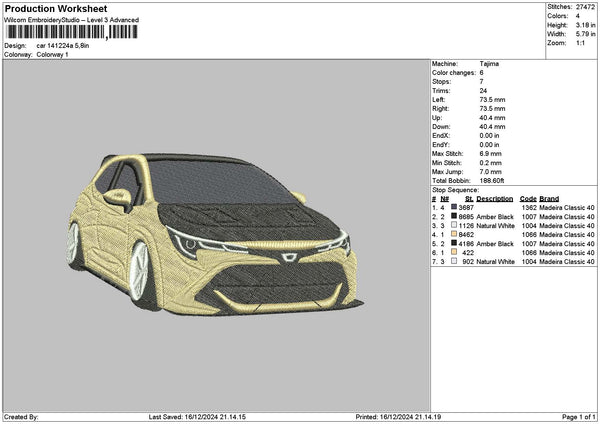Select the purple swatch in stop 1
This screenshot has width=600, height=424.
[454, 207]
